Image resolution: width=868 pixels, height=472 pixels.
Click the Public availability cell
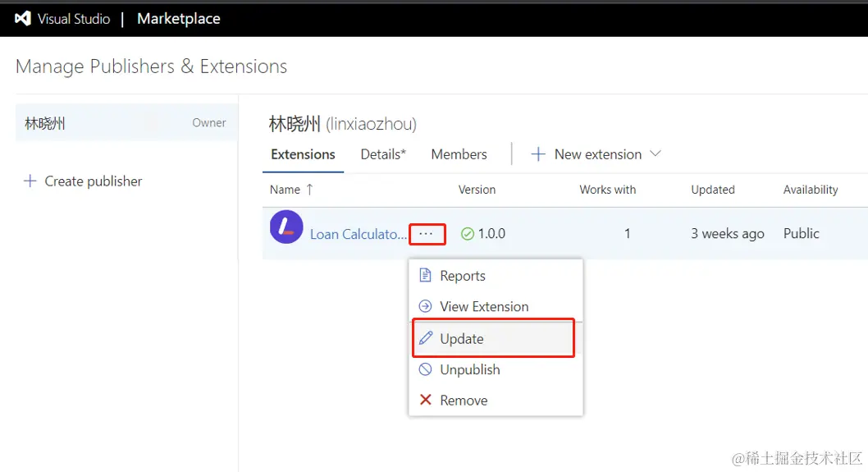tap(801, 233)
